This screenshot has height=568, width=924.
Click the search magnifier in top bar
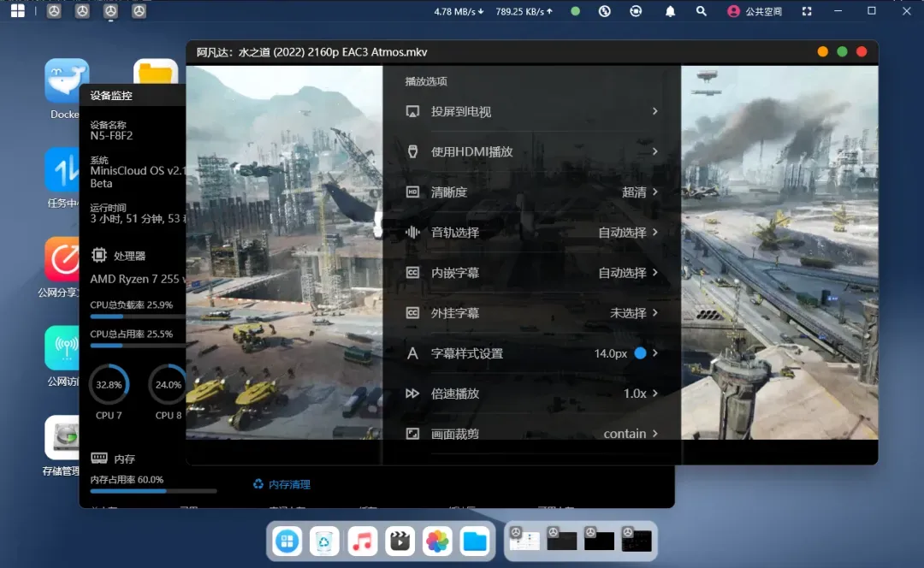pos(702,11)
